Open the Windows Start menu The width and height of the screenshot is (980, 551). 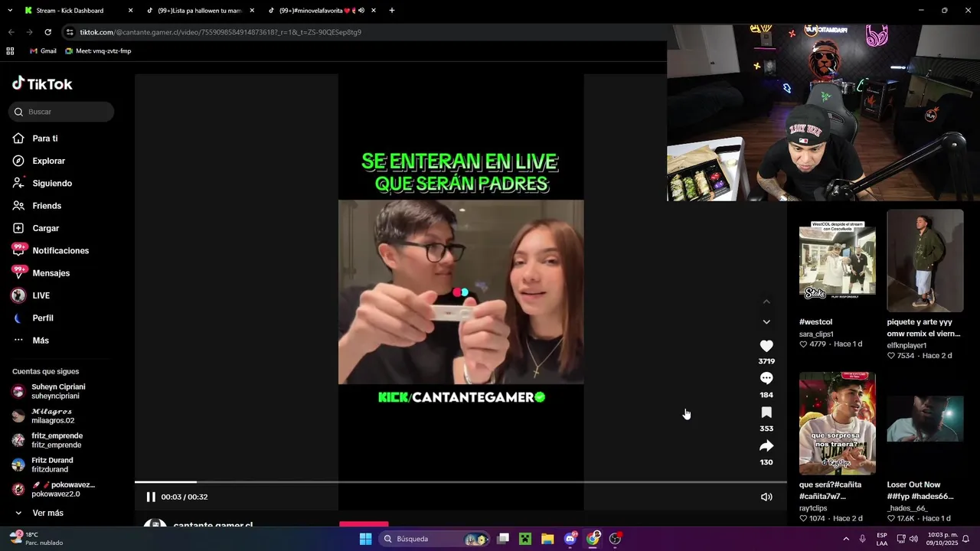coord(365,539)
